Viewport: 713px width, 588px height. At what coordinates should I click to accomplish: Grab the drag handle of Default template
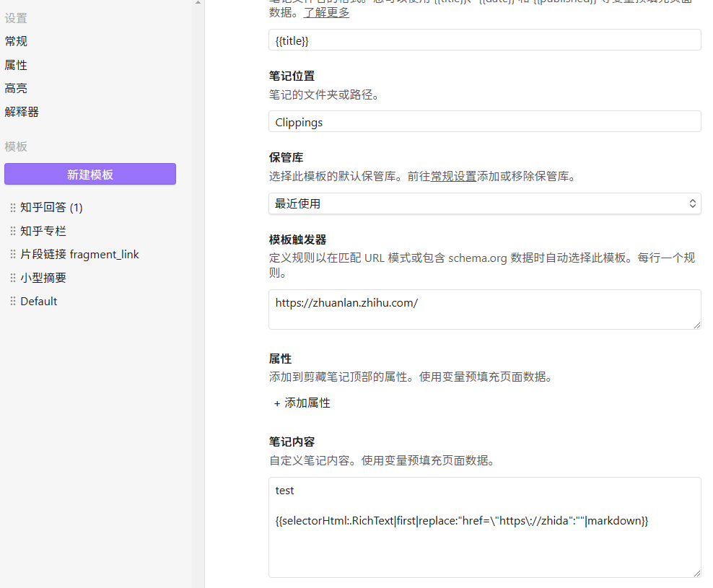pos(13,301)
